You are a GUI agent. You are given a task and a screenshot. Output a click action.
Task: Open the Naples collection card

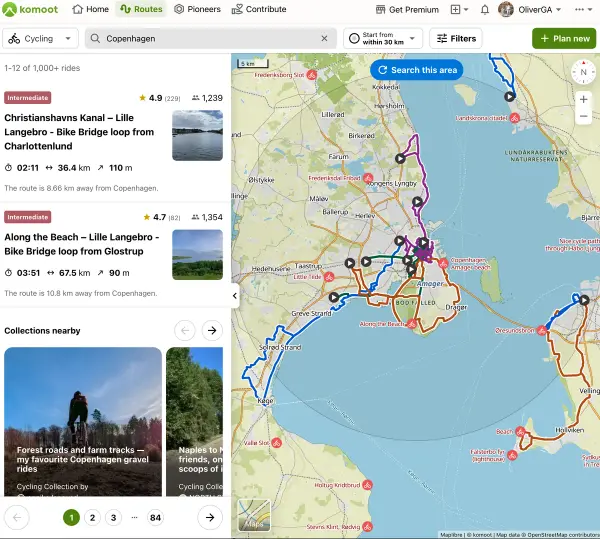click(194, 422)
